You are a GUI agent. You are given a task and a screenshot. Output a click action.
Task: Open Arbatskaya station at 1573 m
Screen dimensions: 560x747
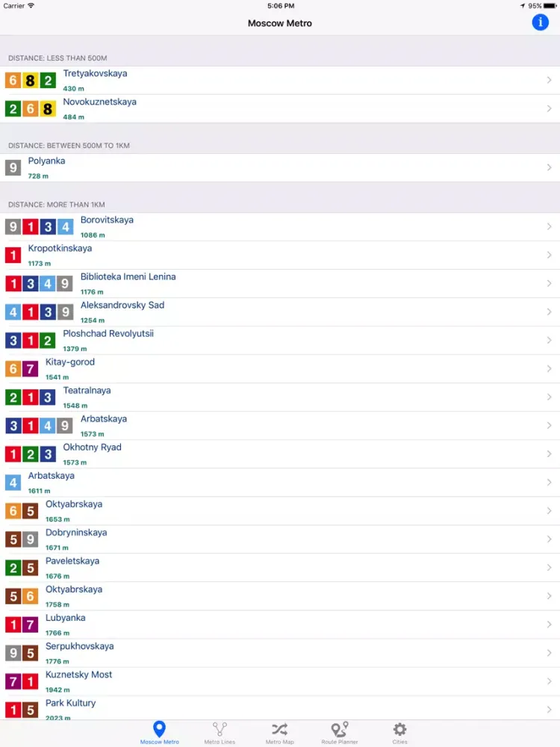click(280, 426)
